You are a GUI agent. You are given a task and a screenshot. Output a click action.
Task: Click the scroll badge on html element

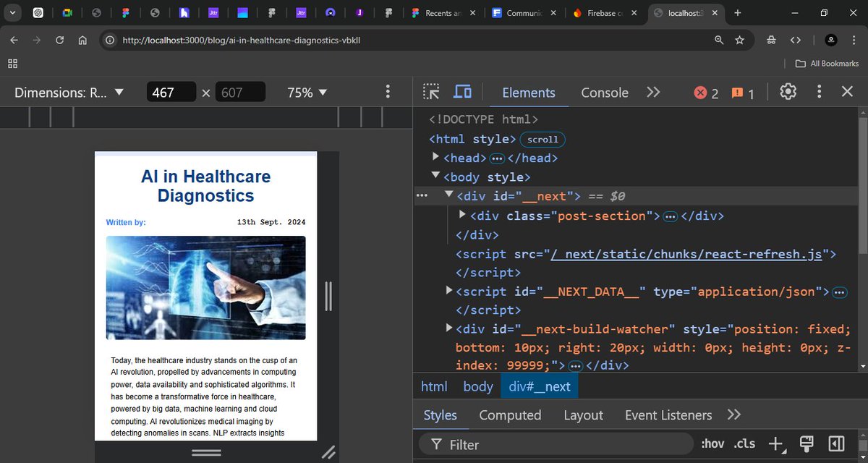coord(542,139)
